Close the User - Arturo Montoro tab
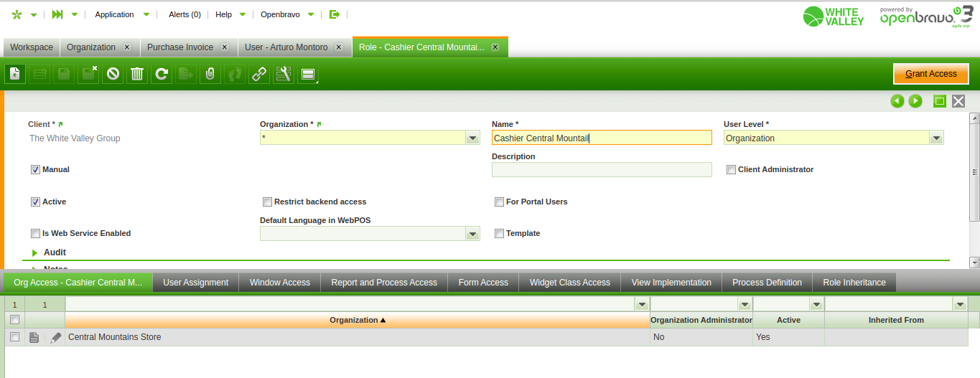 (x=339, y=47)
